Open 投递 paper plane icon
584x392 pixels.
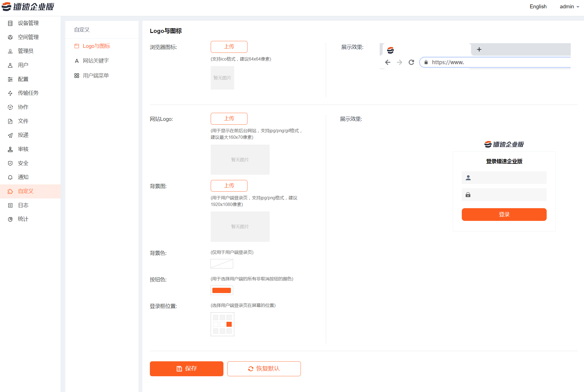pyautogui.click(x=10, y=135)
